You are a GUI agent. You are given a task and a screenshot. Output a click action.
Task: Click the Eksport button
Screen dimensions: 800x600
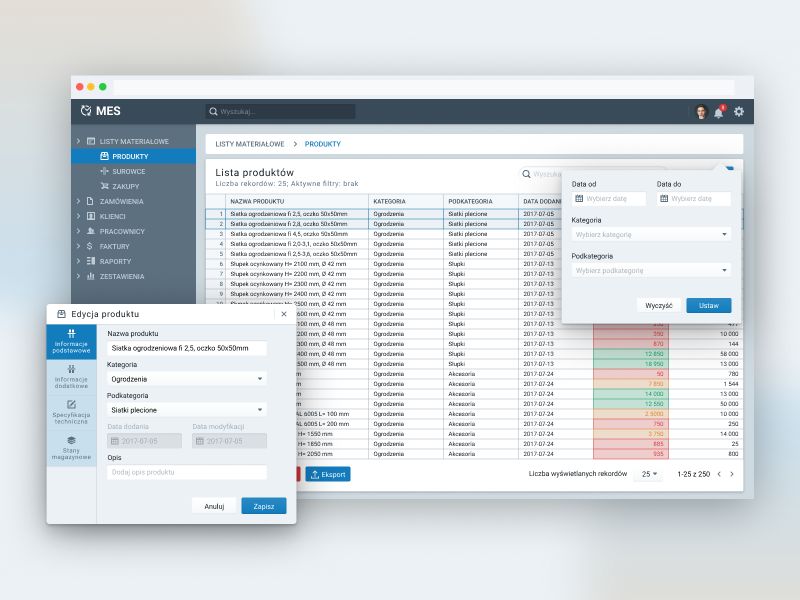pyautogui.click(x=328, y=474)
